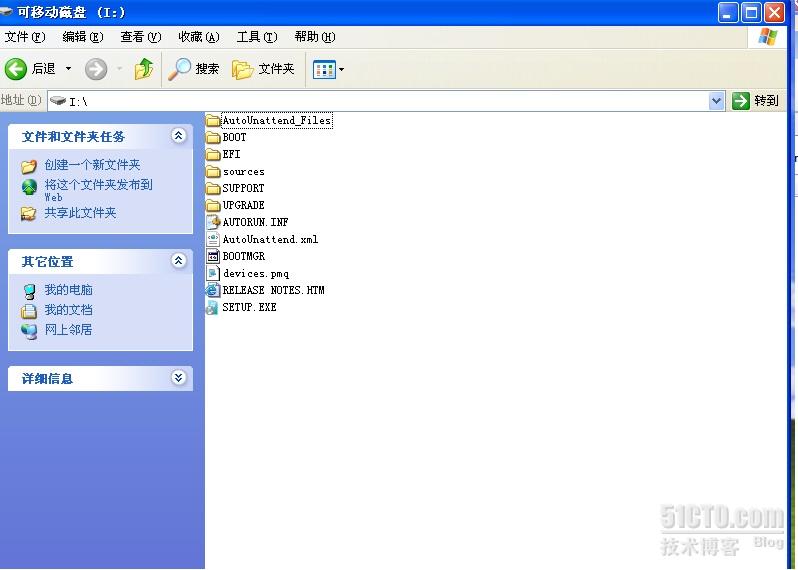Image resolution: width=798 pixels, height=570 pixels.
Task: Select the file name RELEASE NOTES.HTM
Action: point(273,290)
